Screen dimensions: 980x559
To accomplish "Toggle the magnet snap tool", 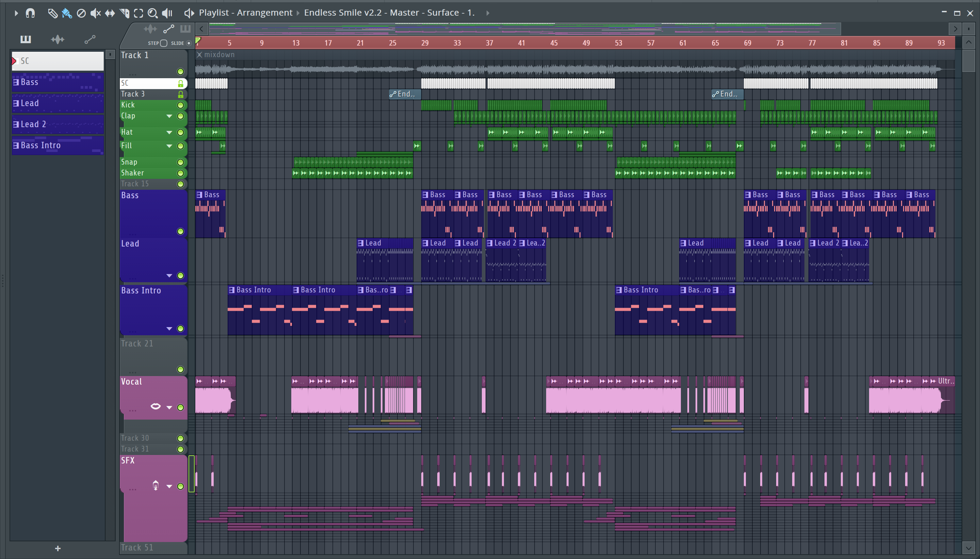I will [30, 14].
